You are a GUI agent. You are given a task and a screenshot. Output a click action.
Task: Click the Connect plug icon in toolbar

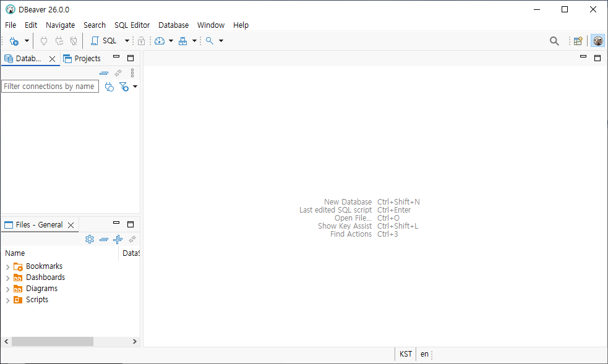(44, 41)
